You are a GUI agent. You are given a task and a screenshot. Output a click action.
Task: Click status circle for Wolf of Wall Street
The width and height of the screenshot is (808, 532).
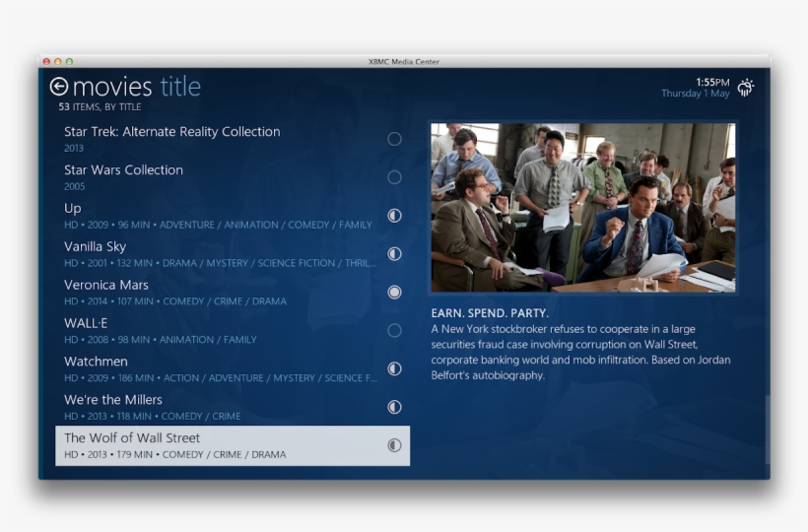(x=394, y=445)
